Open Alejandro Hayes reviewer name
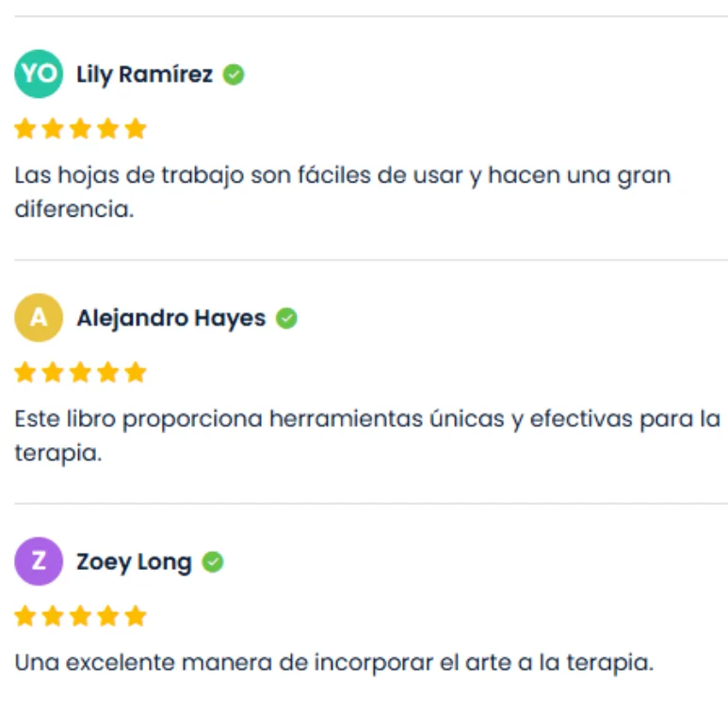This screenshot has width=728, height=711. coord(170,319)
